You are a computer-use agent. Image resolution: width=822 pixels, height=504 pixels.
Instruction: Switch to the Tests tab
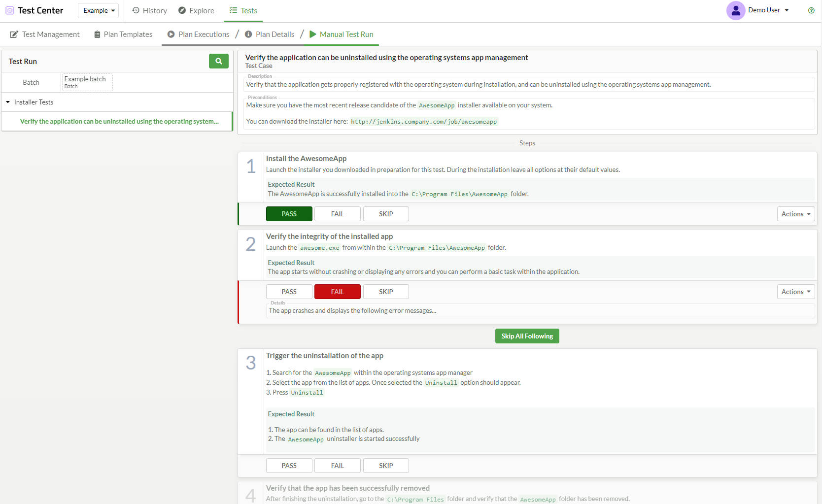(x=243, y=10)
